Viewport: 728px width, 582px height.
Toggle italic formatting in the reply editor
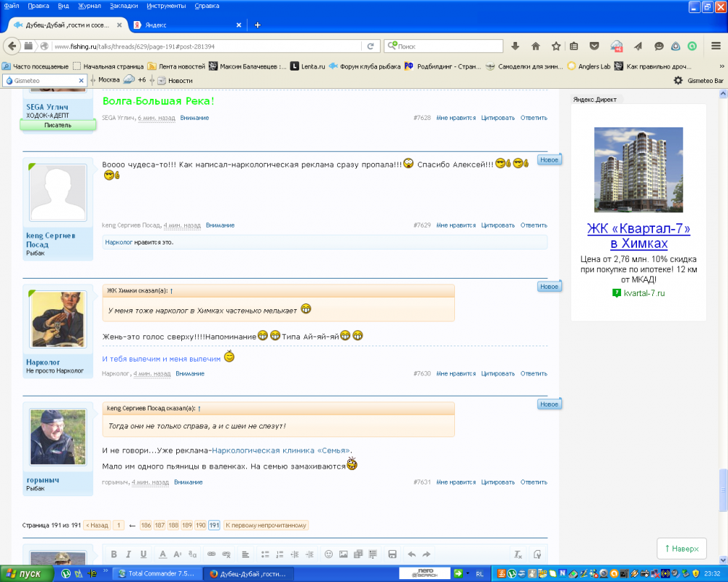(x=128, y=554)
